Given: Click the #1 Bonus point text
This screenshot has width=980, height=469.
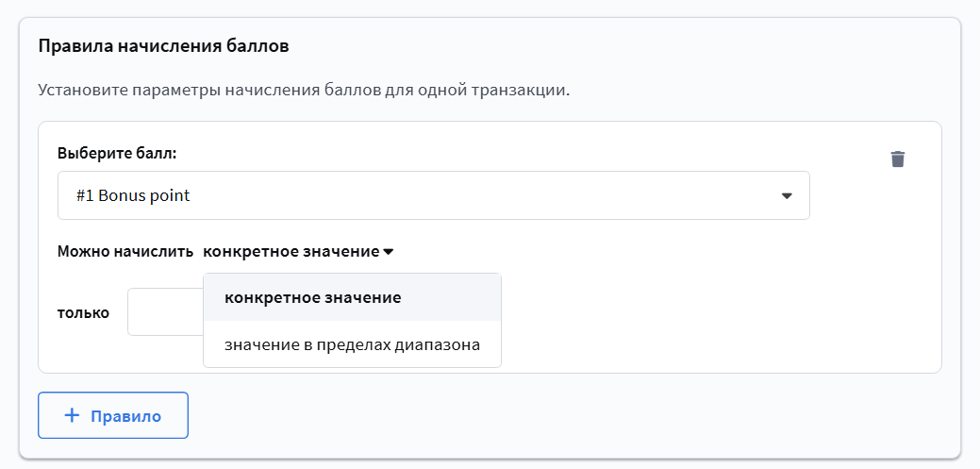Looking at the screenshot, I should (x=133, y=195).
